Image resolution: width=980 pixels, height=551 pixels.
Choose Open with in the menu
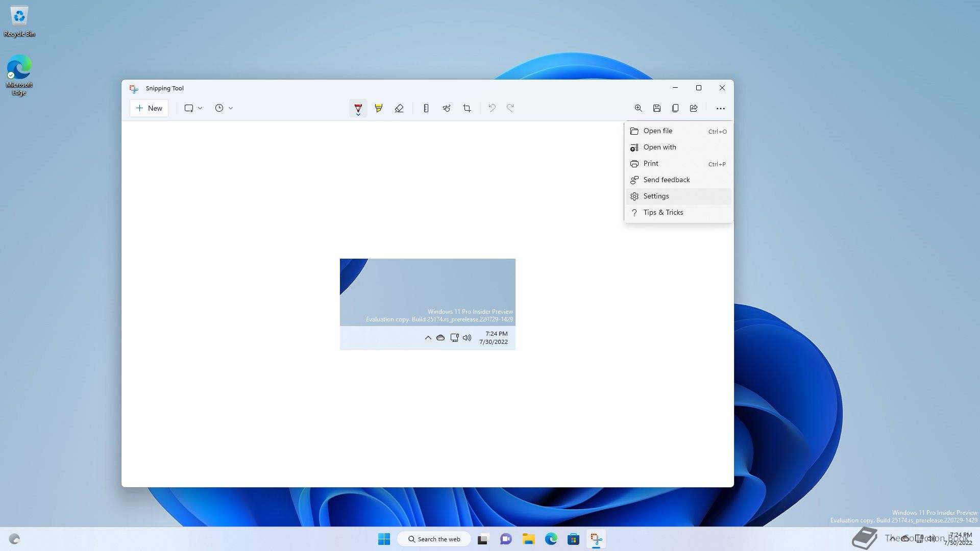coord(678,147)
